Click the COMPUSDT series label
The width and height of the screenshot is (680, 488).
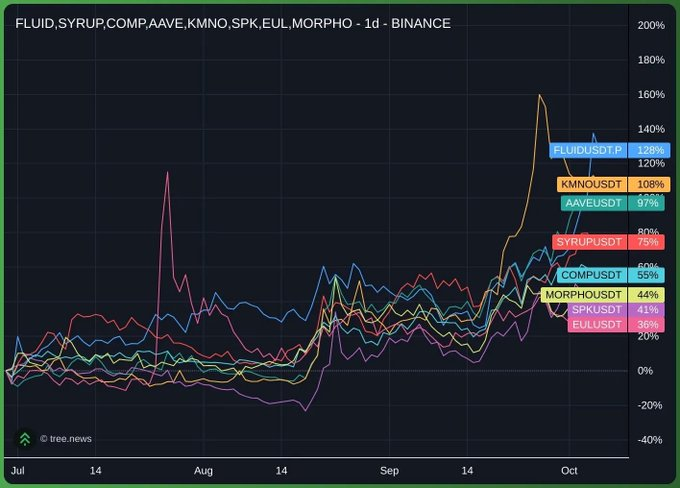(592, 275)
